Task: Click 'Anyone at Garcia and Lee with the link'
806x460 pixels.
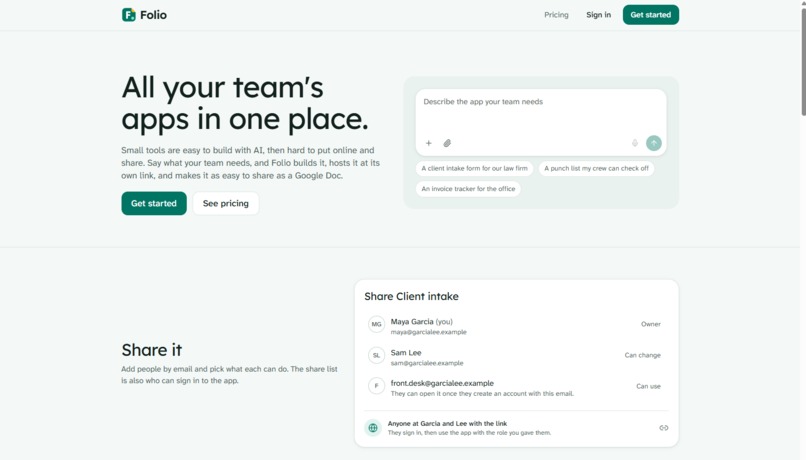Action: (x=447, y=424)
